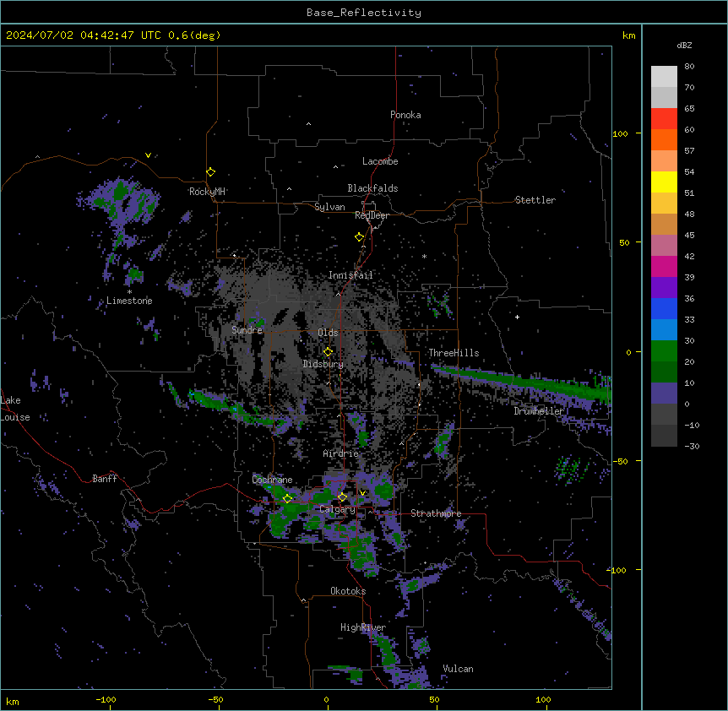Viewport: 728px width, 711px height.
Task: Click the magenta 42-39 dBZ legend swatch
Action: [664, 267]
